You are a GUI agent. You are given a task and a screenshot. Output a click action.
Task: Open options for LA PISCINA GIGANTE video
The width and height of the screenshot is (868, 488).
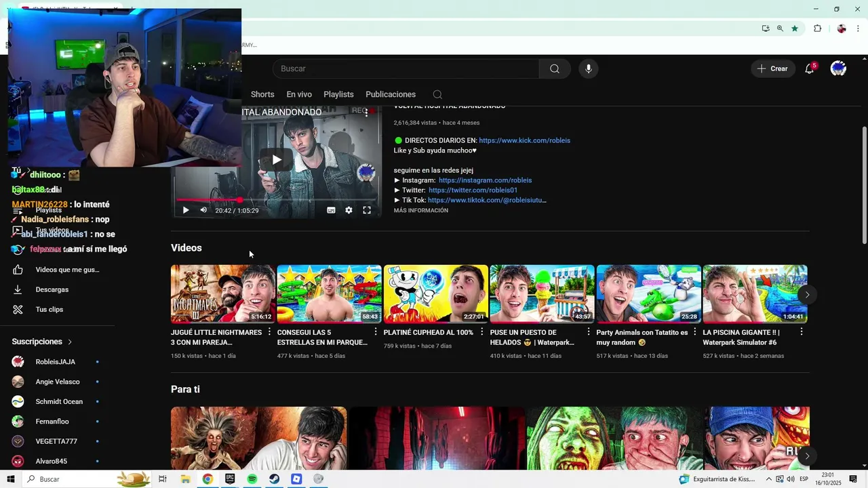click(802, 332)
